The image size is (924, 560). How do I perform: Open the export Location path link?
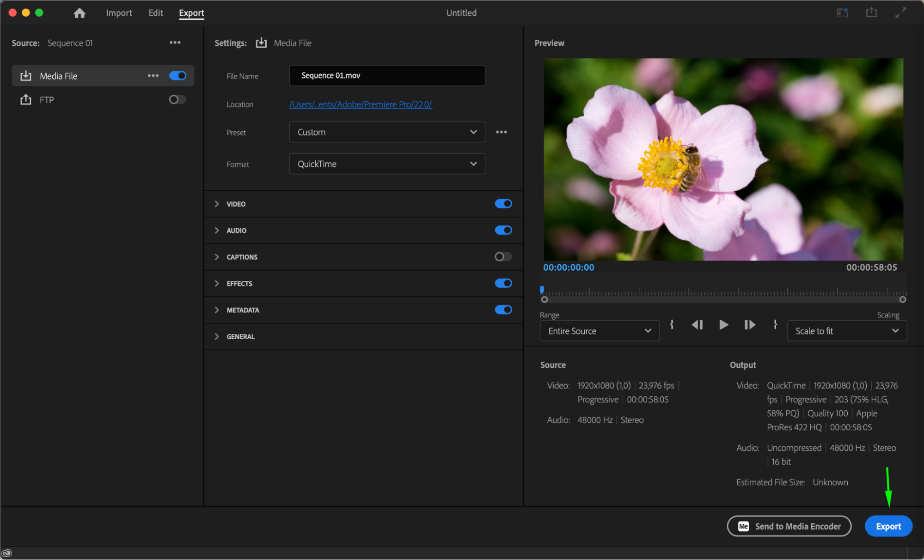click(361, 104)
